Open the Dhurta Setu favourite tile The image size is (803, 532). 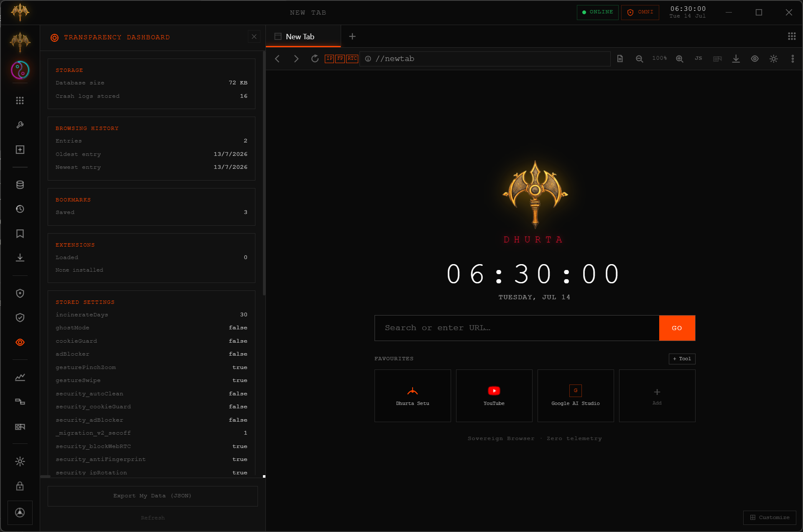point(413,396)
